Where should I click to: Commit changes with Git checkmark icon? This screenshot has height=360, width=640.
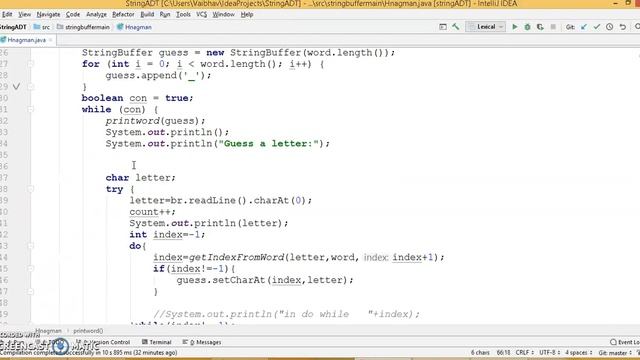[x=597, y=27]
